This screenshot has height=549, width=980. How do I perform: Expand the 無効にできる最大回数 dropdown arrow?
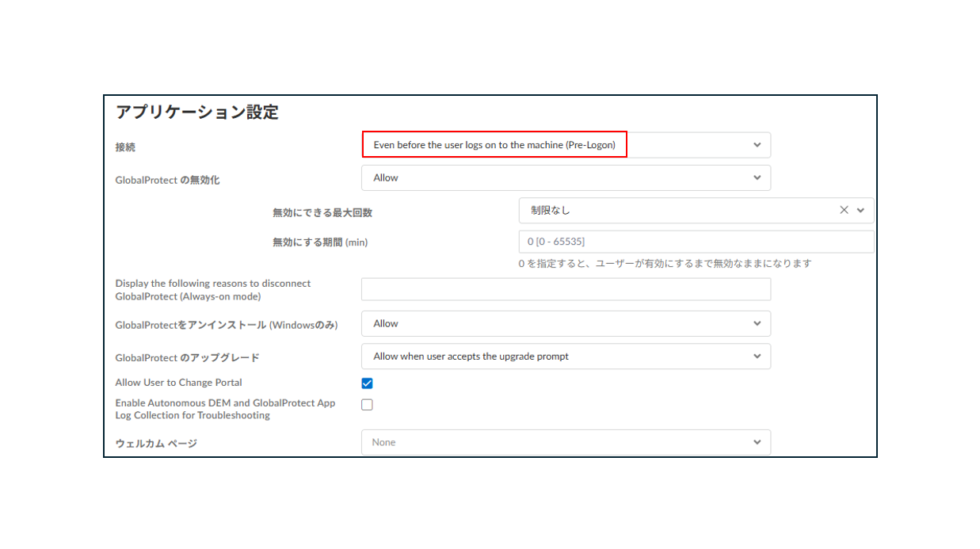tap(861, 210)
